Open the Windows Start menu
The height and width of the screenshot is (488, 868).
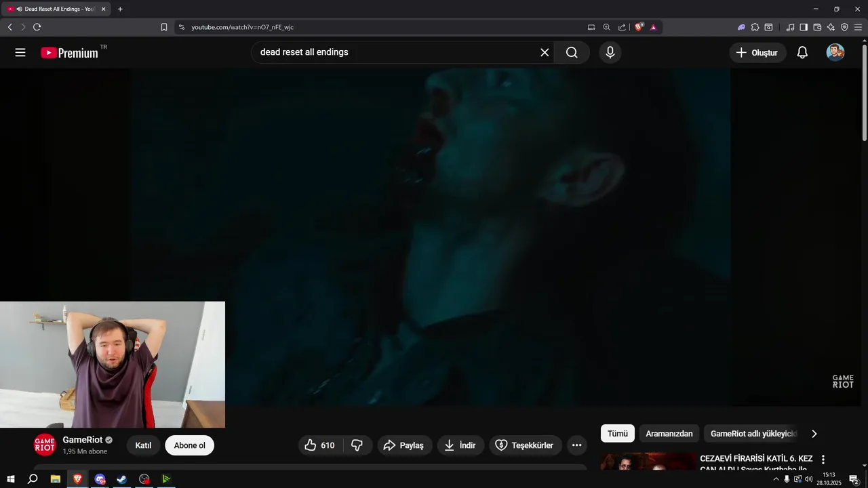(11, 479)
